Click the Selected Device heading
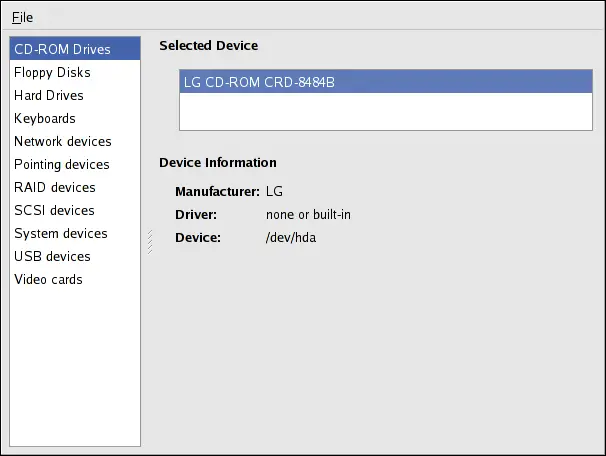This screenshot has height=456, width=606. 208,45
